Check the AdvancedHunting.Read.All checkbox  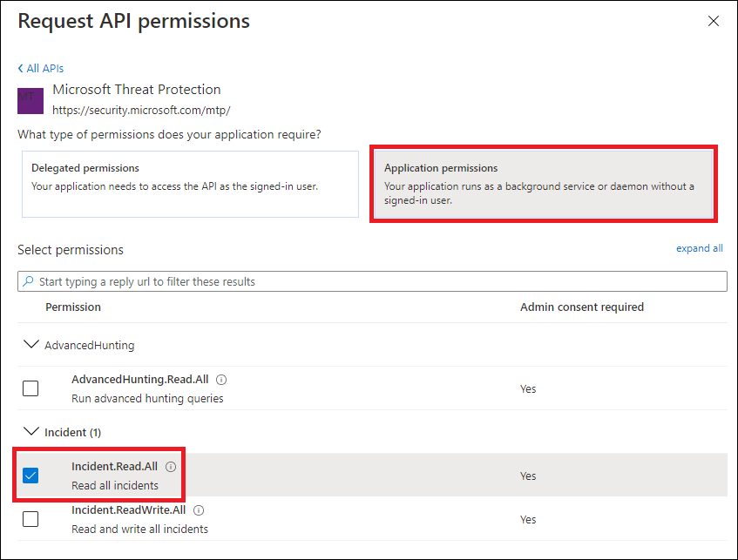coord(30,388)
